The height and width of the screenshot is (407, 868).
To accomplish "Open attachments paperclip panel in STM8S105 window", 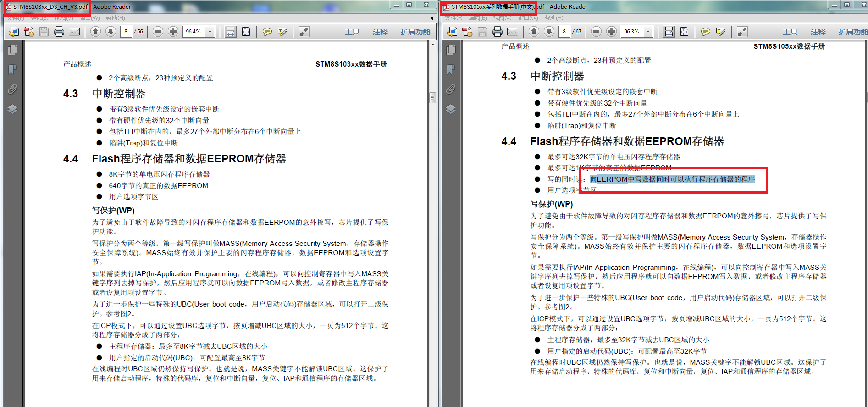I will (x=451, y=89).
